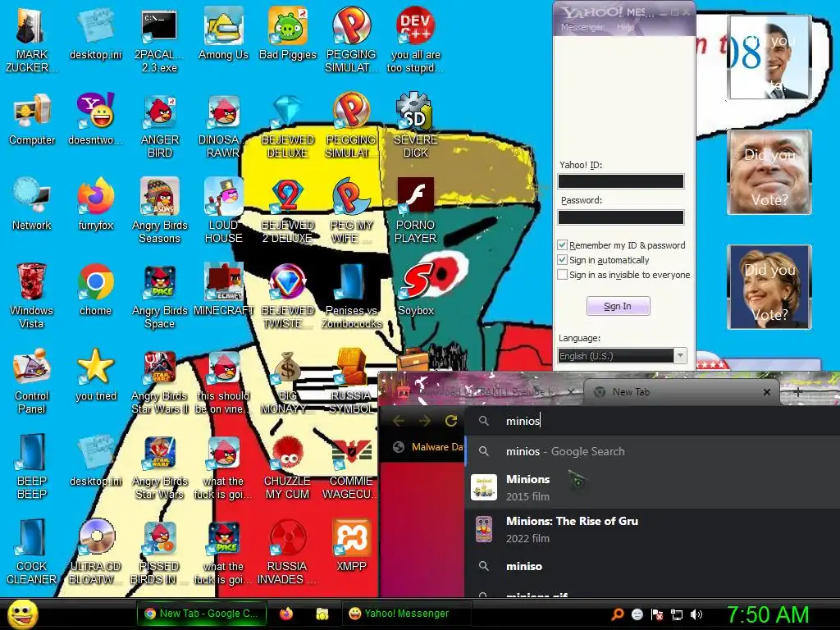Open a new tab with the plus button
Image resolution: width=840 pixels, height=630 pixels.
[x=797, y=392]
